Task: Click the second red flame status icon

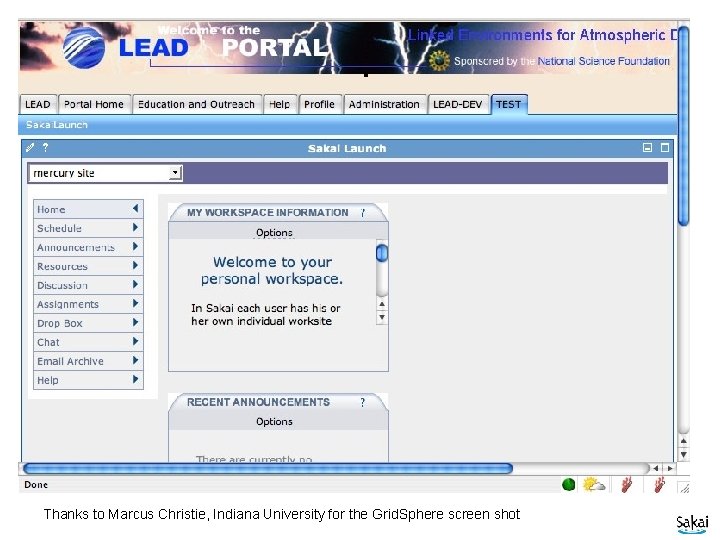Action: [659, 484]
